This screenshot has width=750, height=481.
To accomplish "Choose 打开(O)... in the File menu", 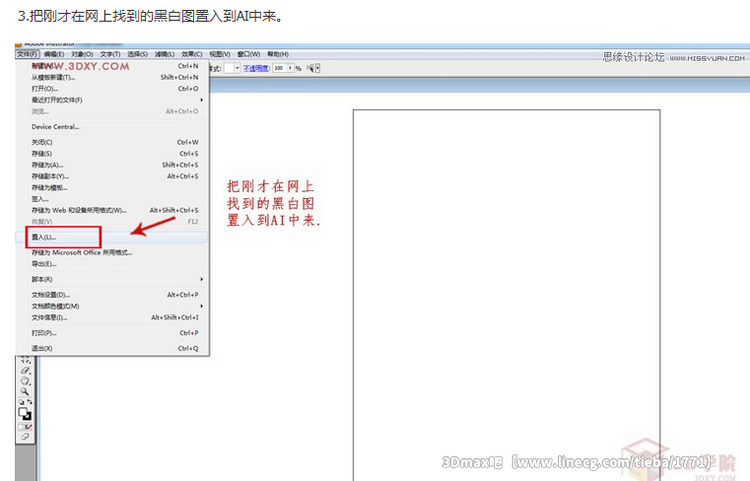I will [x=112, y=88].
